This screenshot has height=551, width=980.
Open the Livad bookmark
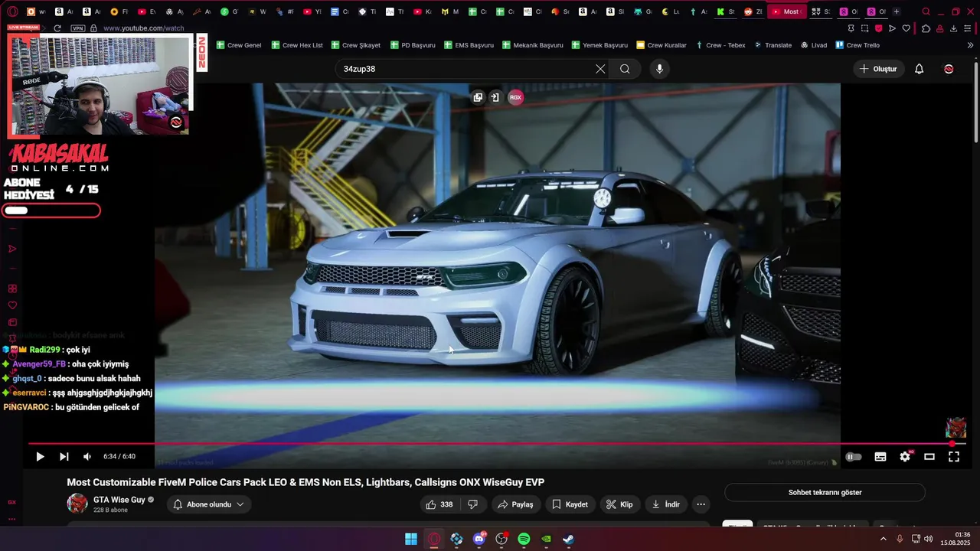[x=814, y=45]
